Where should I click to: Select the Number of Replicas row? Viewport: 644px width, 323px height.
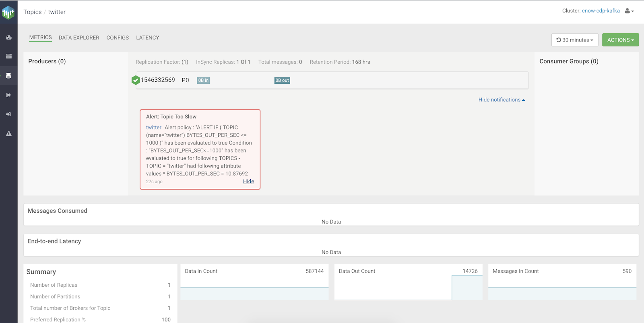[100, 285]
